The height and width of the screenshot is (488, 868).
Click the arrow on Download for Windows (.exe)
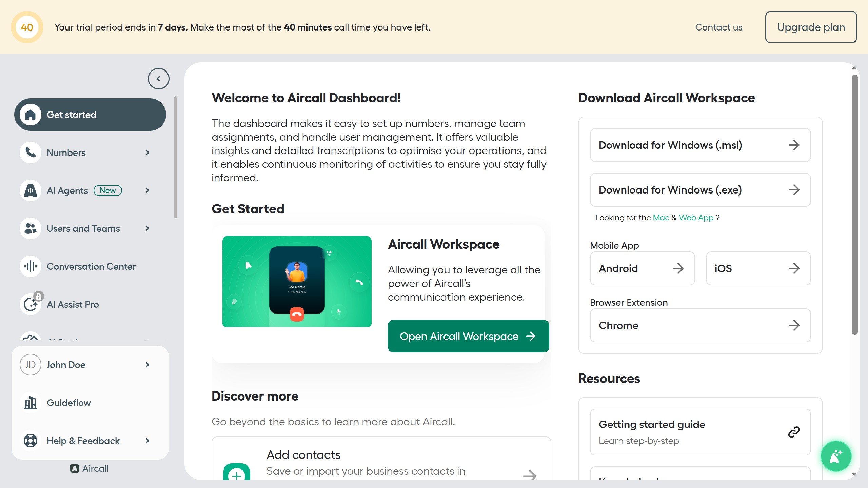coord(794,190)
